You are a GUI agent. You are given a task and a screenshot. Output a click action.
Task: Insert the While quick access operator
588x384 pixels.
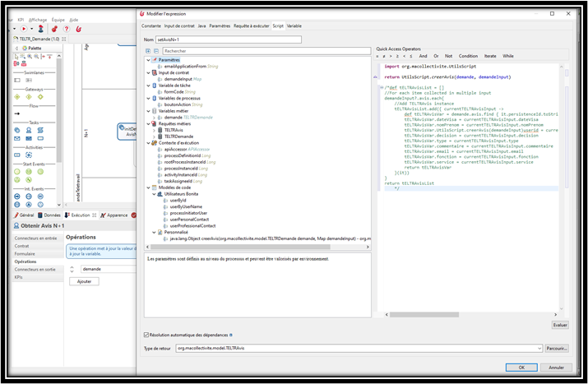coord(507,56)
